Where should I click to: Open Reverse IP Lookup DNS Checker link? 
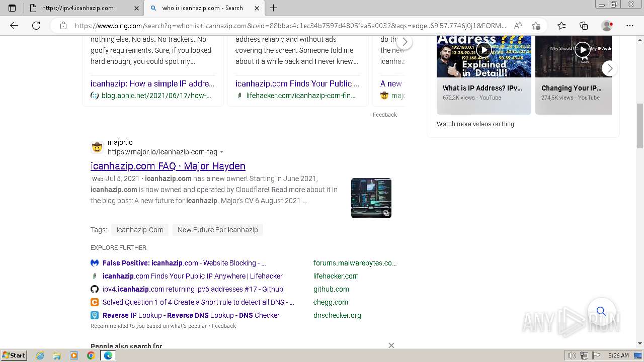pos(191,315)
